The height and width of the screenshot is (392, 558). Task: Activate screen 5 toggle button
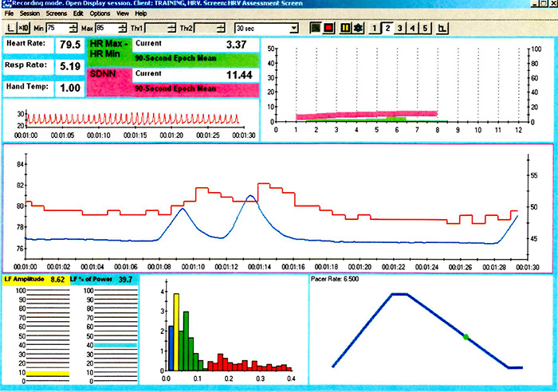click(x=426, y=28)
